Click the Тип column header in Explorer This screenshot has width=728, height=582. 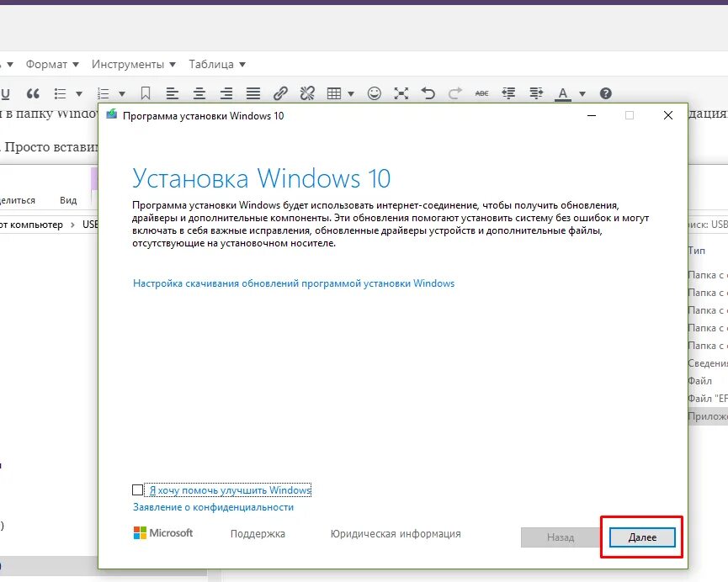click(696, 251)
